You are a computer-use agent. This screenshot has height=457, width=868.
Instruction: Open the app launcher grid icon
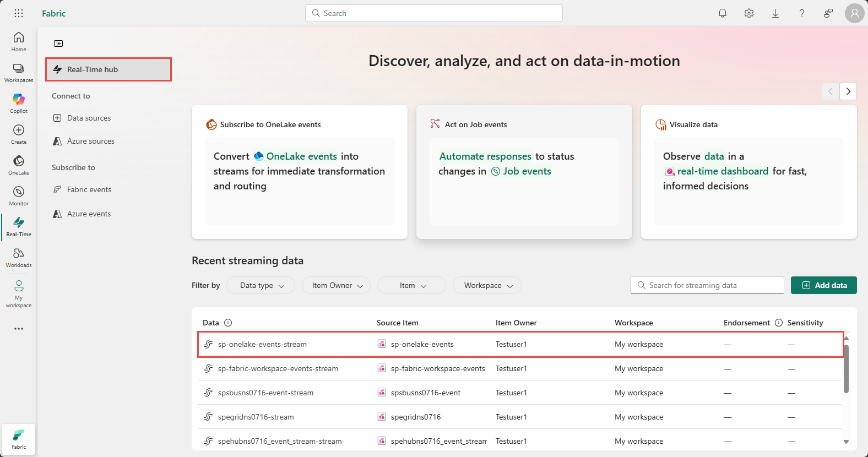coord(19,13)
